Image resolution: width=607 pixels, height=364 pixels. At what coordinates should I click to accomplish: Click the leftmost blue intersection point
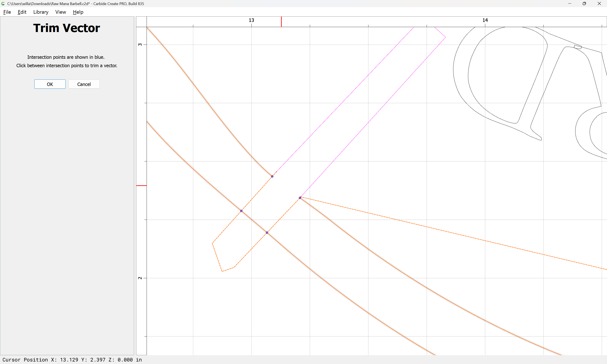pyautogui.click(x=241, y=211)
